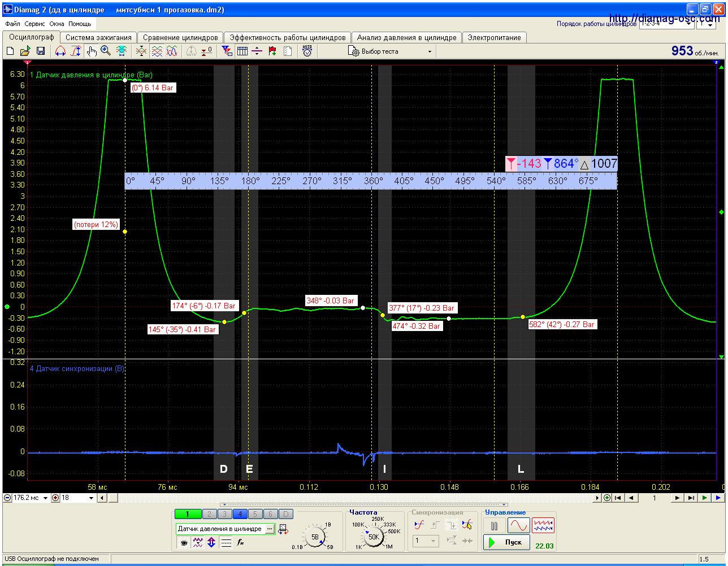Create a new file with the blank page icon

10,51
